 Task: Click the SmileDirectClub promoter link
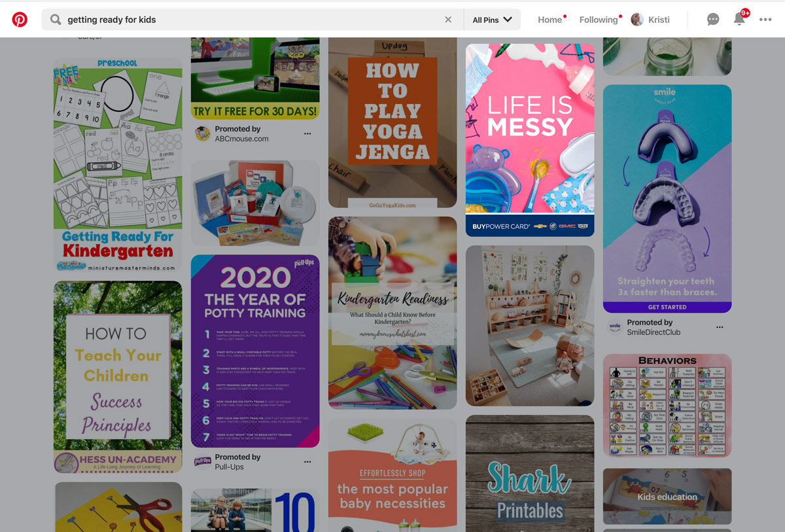pyautogui.click(x=654, y=332)
